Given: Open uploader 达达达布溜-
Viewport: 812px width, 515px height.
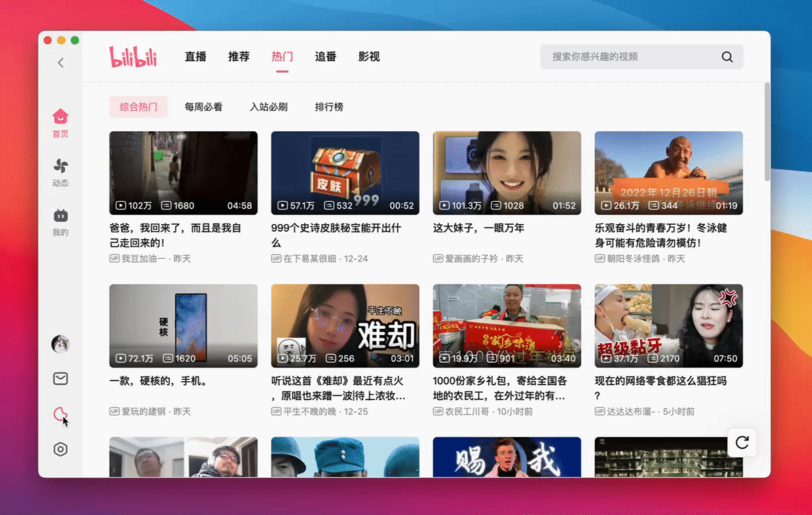Looking at the screenshot, I should (x=631, y=411).
